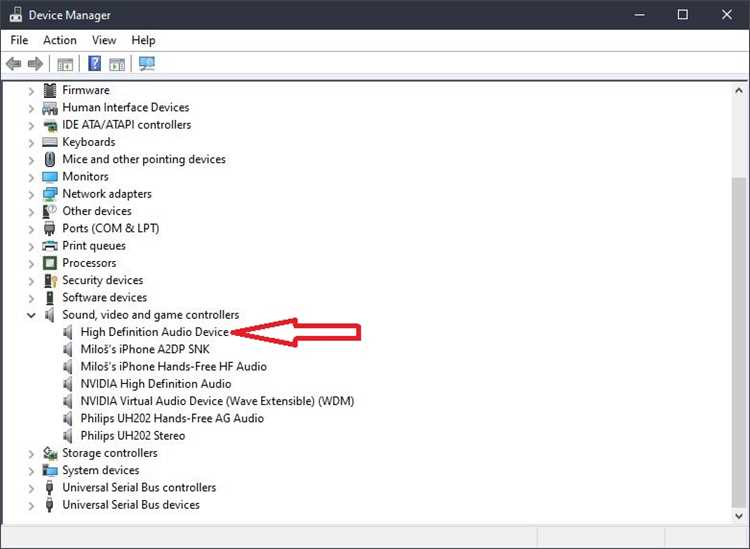
Task: Click the Show/Hide console tree toolbar icon
Action: [x=65, y=64]
